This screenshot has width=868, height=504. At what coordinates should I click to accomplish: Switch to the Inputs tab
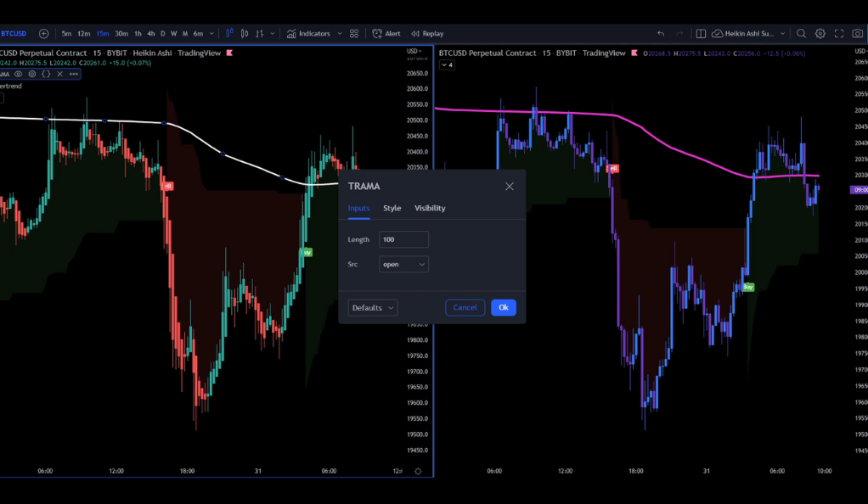[358, 208]
